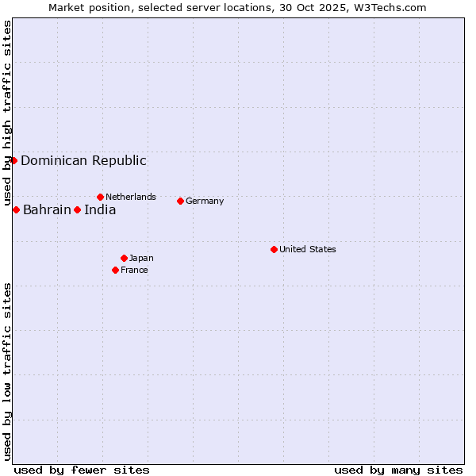Click the United States red marker
This screenshot has width=476, height=476.
[274, 249]
